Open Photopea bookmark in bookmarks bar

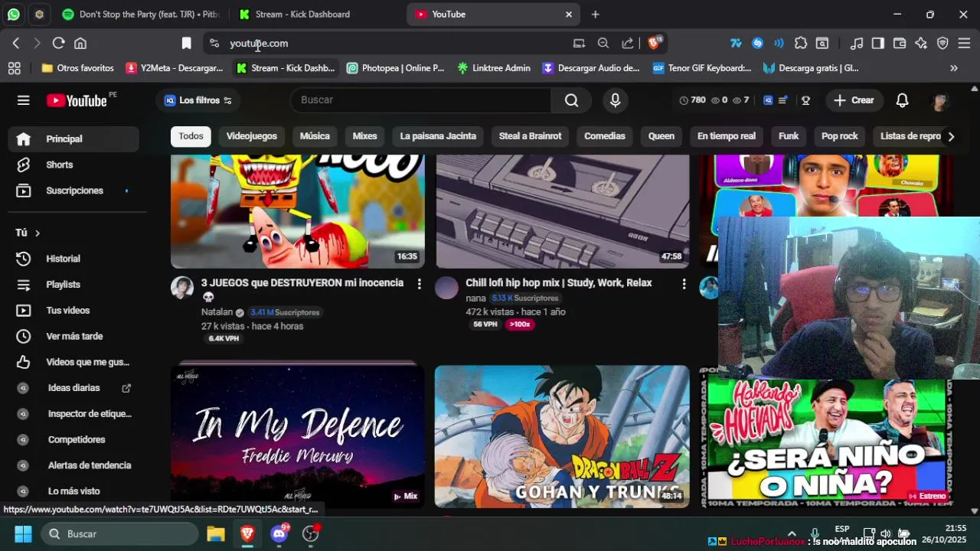[395, 68]
